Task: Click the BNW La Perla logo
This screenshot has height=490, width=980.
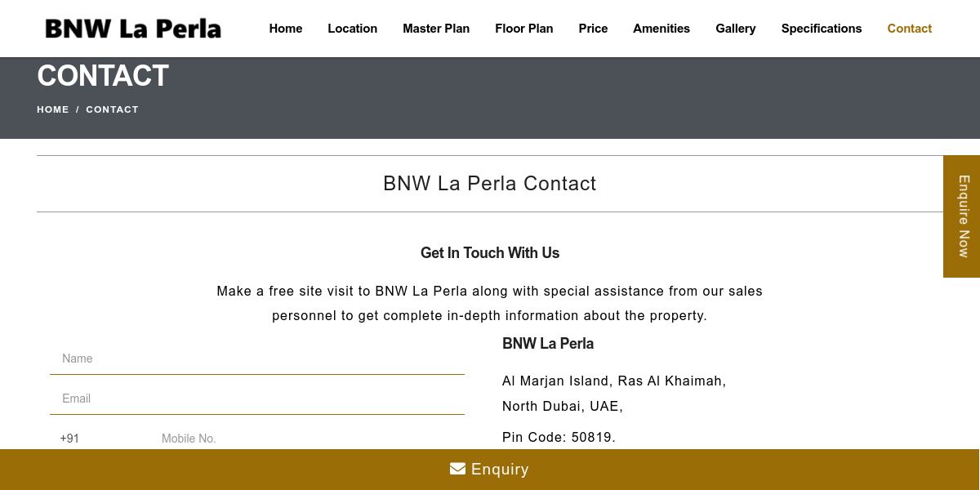Action: point(133,29)
